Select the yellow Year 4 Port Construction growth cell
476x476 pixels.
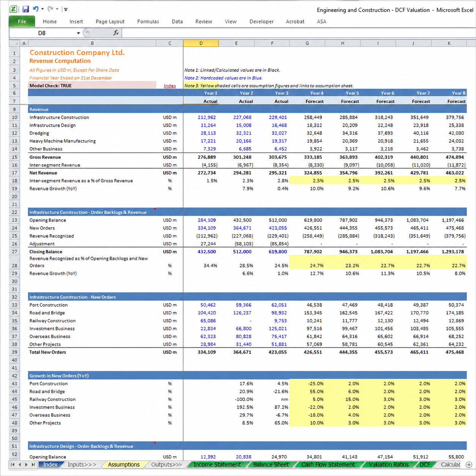coord(307,384)
